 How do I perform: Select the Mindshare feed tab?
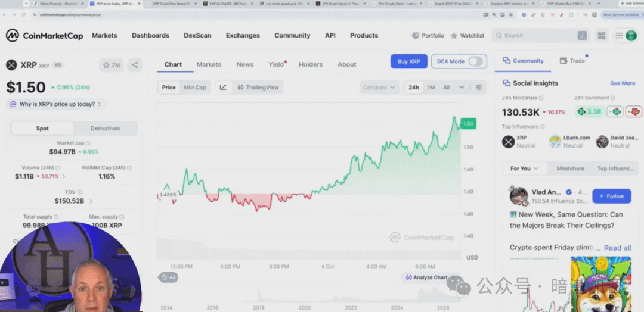click(571, 169)
